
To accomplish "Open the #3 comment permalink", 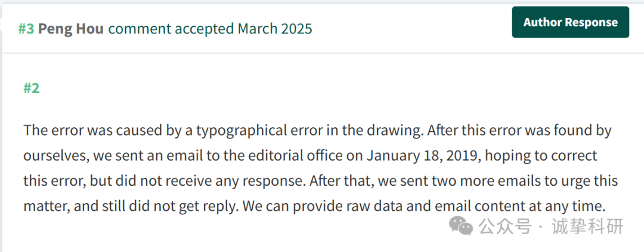I will click(x=26, y=29).
